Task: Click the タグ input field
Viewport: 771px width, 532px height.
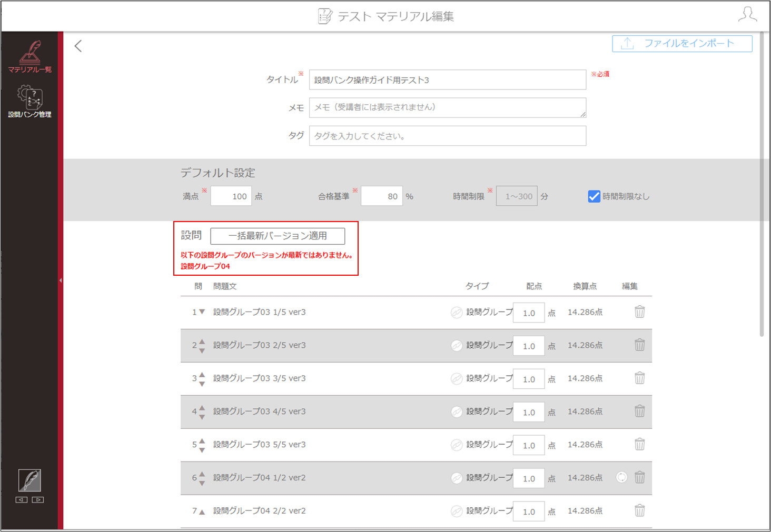Action: pyautogui.click(x=448, y=136)
